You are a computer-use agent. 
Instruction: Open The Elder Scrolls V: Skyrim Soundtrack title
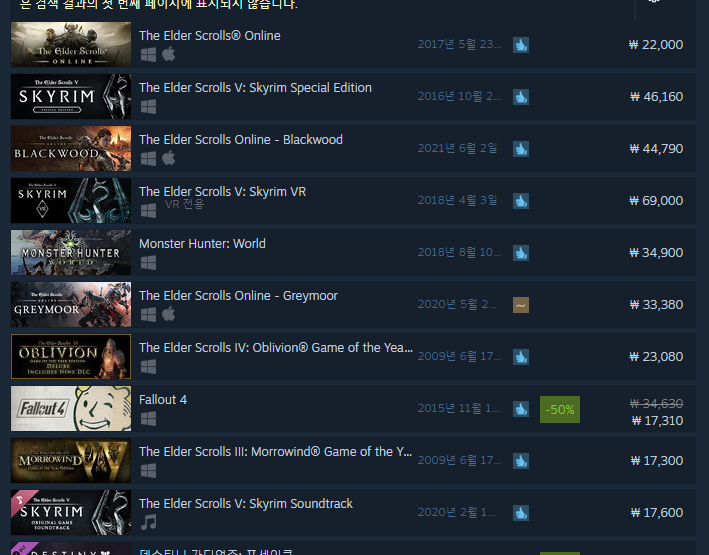[246, 504]
